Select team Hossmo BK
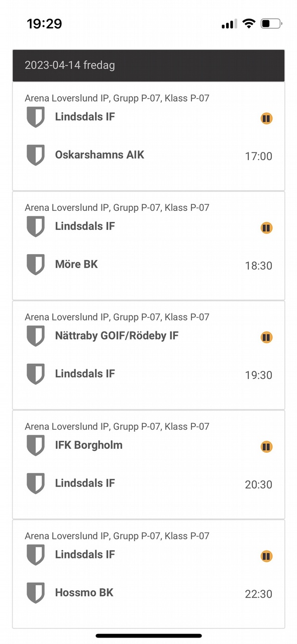Viewport: 297px width, 644px height. coord(84,593)
